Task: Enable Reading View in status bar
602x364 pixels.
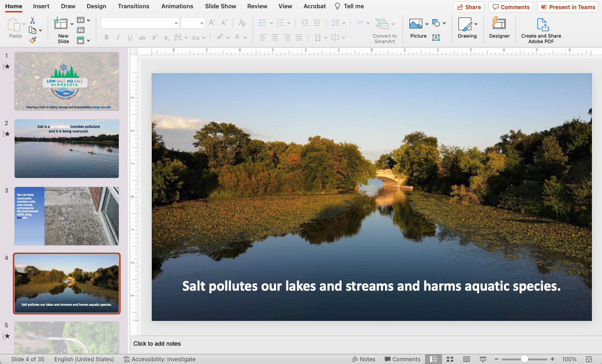Action: coord(466,359)
